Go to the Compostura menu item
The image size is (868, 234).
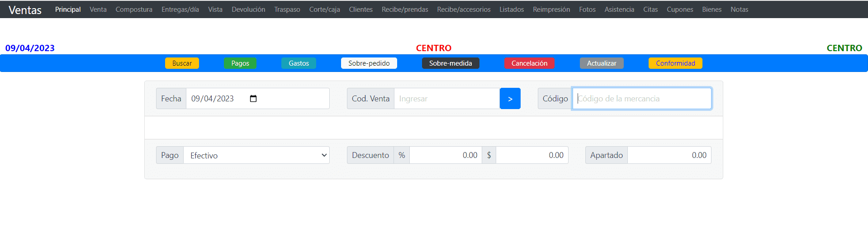click(x=134, y=10)
